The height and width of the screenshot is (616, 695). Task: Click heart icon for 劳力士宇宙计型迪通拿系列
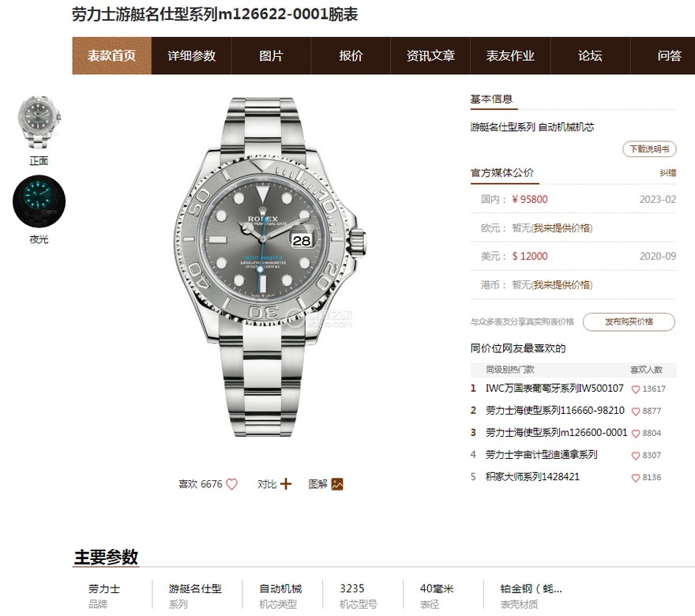(635, 456)
